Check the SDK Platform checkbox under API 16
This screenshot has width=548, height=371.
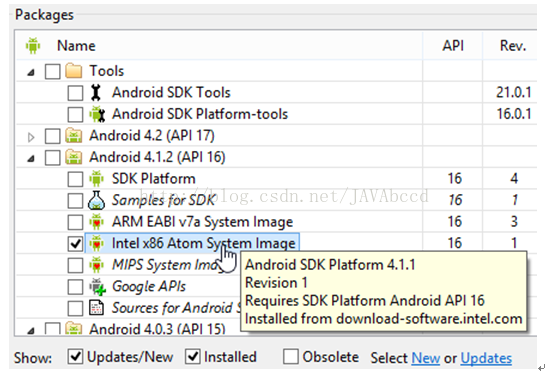click(75, 179)
